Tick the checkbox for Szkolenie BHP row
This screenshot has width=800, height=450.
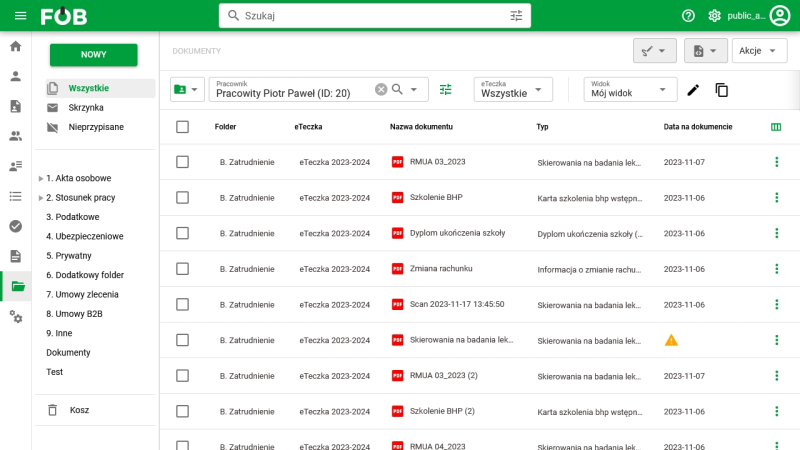[182, 198]
